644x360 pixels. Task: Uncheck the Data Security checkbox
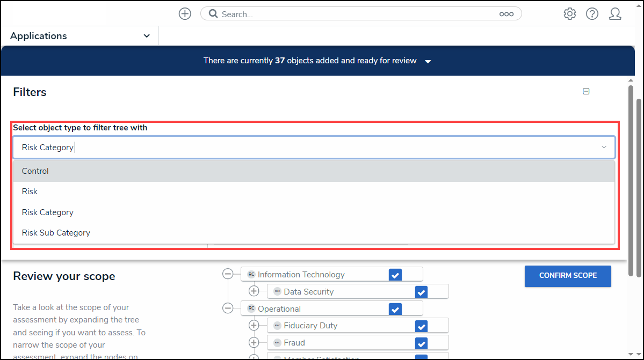[x=421, y=292]
